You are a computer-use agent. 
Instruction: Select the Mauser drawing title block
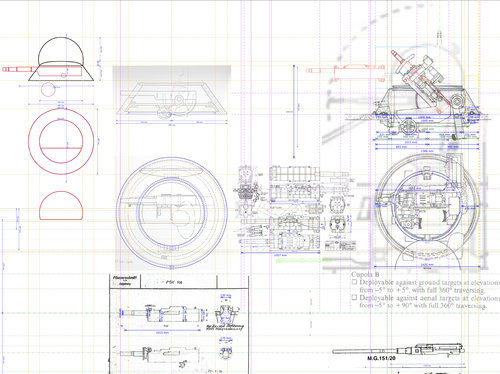click(125, 282)
